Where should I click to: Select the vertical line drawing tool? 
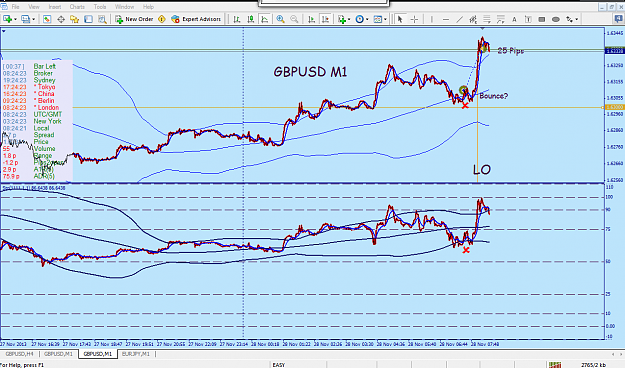click(431, 19)
